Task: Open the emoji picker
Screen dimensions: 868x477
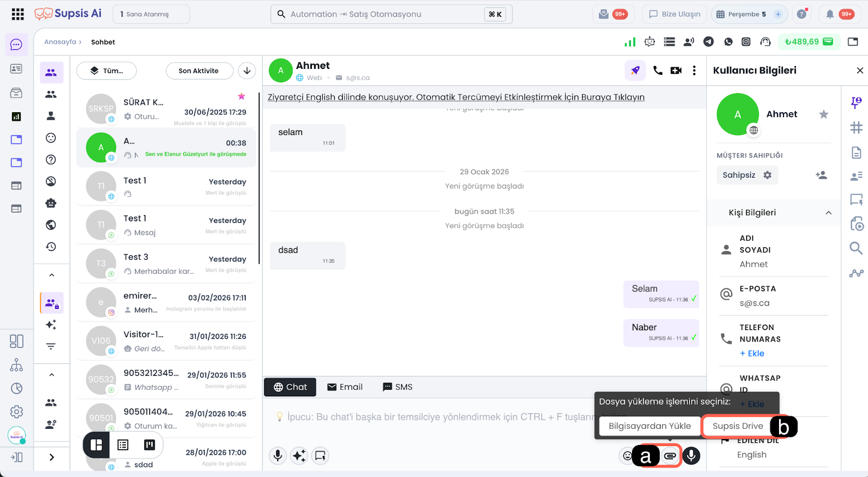Action: (627, 456)
